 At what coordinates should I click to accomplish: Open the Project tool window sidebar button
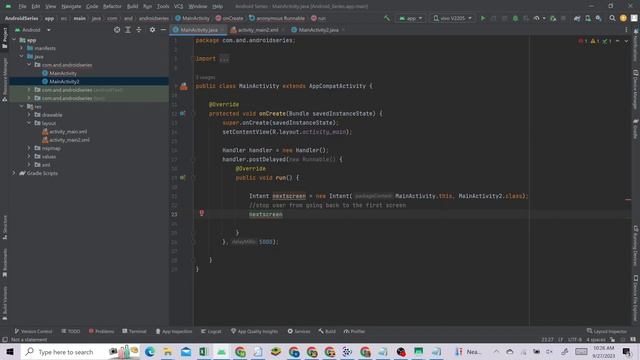coord(4,38)
